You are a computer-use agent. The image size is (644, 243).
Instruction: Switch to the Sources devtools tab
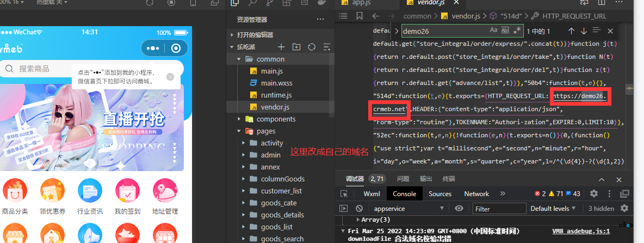point(440,193)
